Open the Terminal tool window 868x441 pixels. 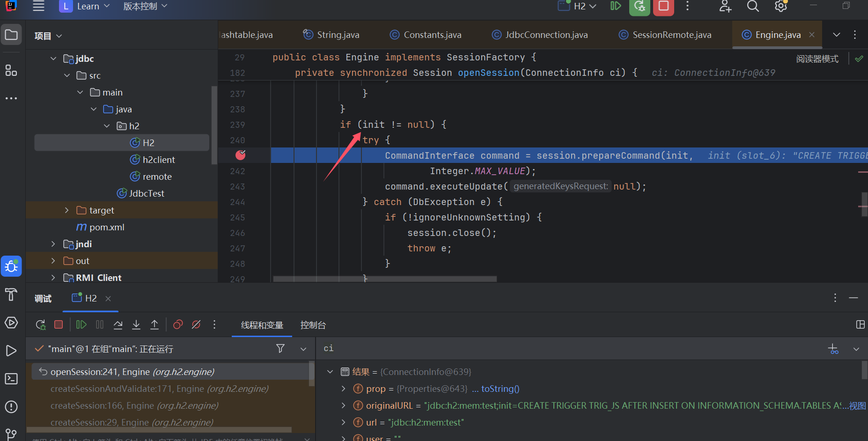pyautogui.click(x=11, y=379)
